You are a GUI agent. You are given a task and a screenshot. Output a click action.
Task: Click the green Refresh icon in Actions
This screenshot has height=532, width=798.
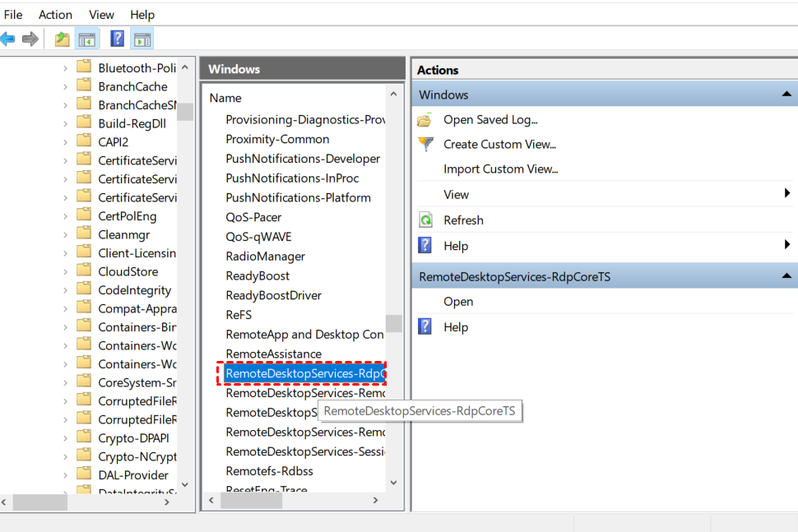click(425, 220)
